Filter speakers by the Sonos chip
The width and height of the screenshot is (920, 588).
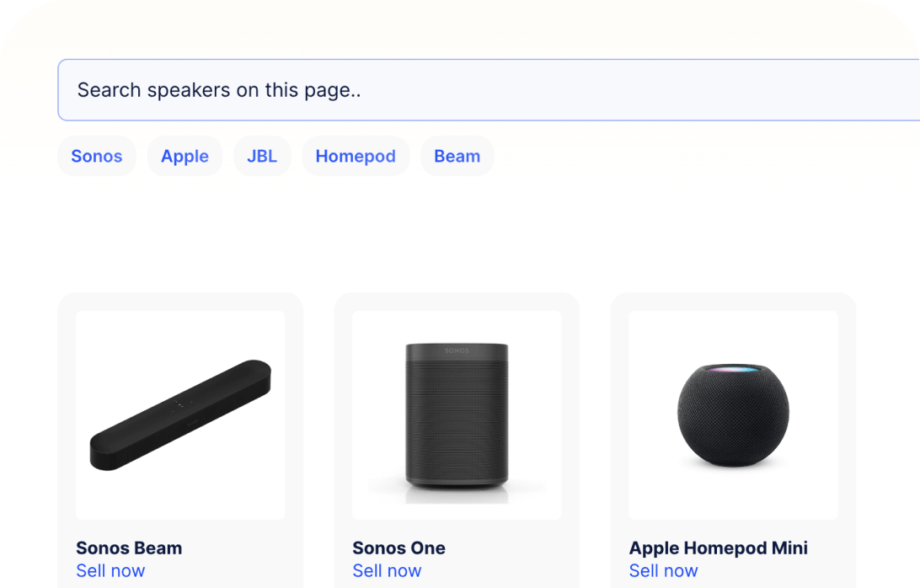(97, 157)
